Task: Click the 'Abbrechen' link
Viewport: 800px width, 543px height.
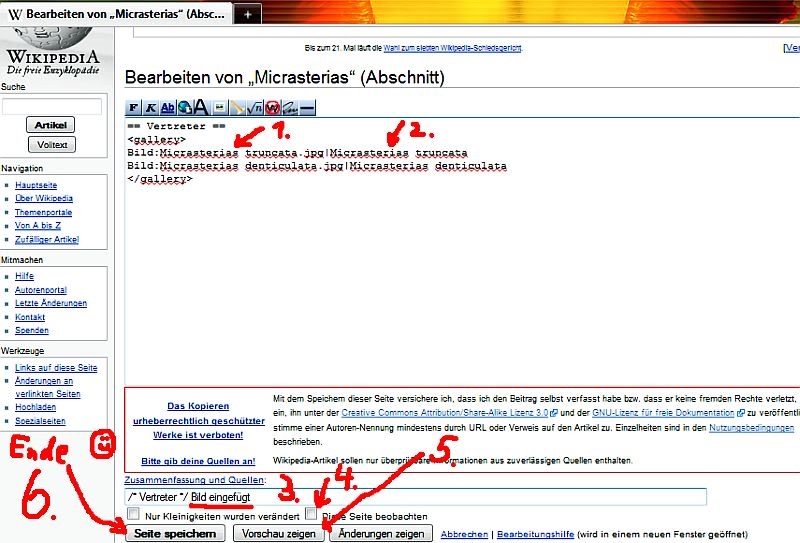Action: pyautogui.click(x=464, y=534)
